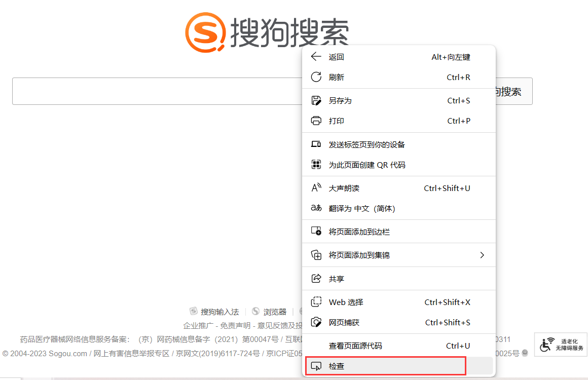
Task: Click the Sogou orange S logo
Action: [x=205, y=32]
